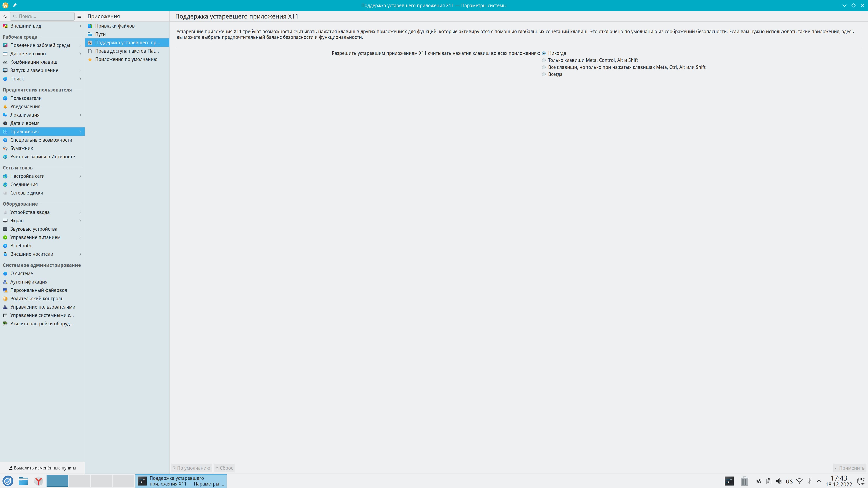The height and width of the screenshot is (488, 868).
Task: Click the home icon beside search
Action: (x=5, y=16)
